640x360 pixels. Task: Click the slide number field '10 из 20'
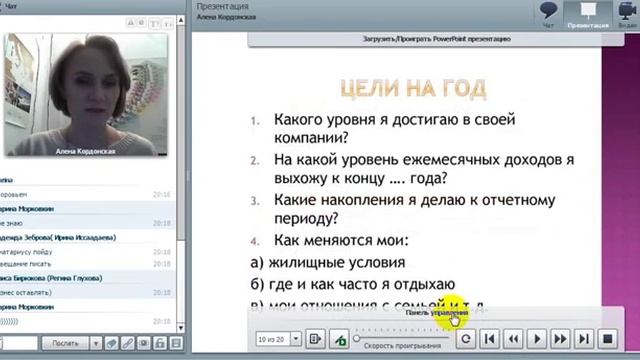(273, 339)
